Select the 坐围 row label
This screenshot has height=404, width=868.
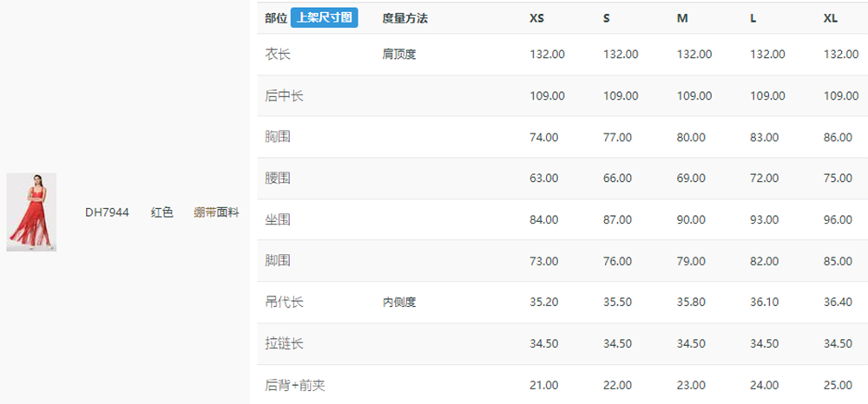point(278,220)
